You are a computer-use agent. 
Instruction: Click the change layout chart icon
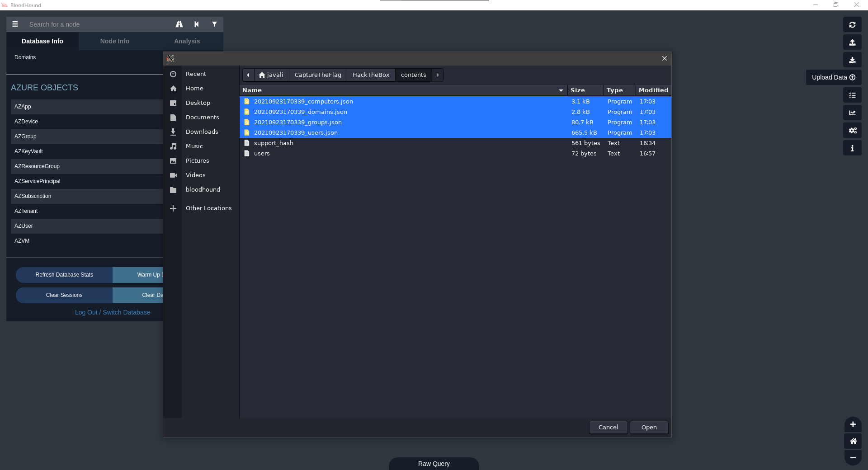(852, 113)
